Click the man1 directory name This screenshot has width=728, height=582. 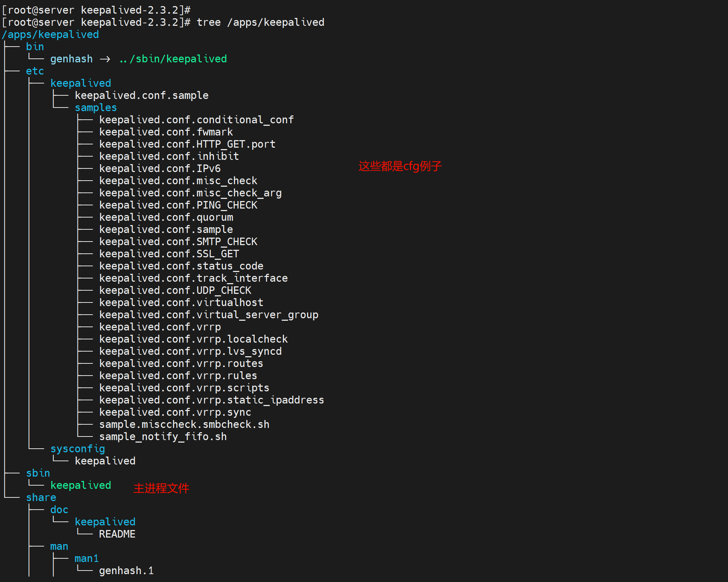[x=87, y=558]
